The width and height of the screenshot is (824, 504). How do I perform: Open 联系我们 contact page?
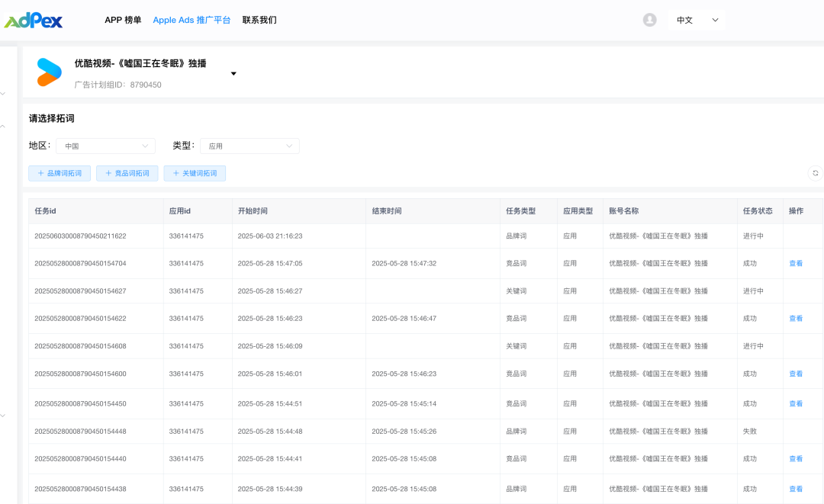259,20
